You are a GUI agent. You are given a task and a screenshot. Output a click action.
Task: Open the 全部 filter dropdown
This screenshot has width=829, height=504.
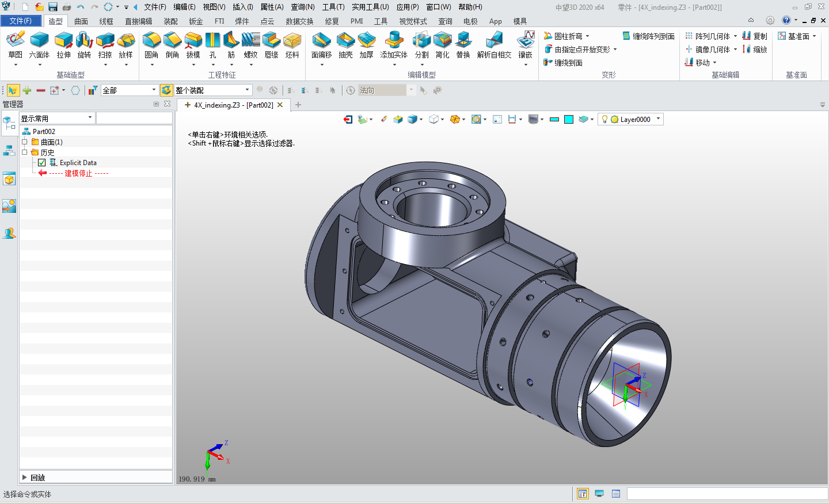(154, 90)
